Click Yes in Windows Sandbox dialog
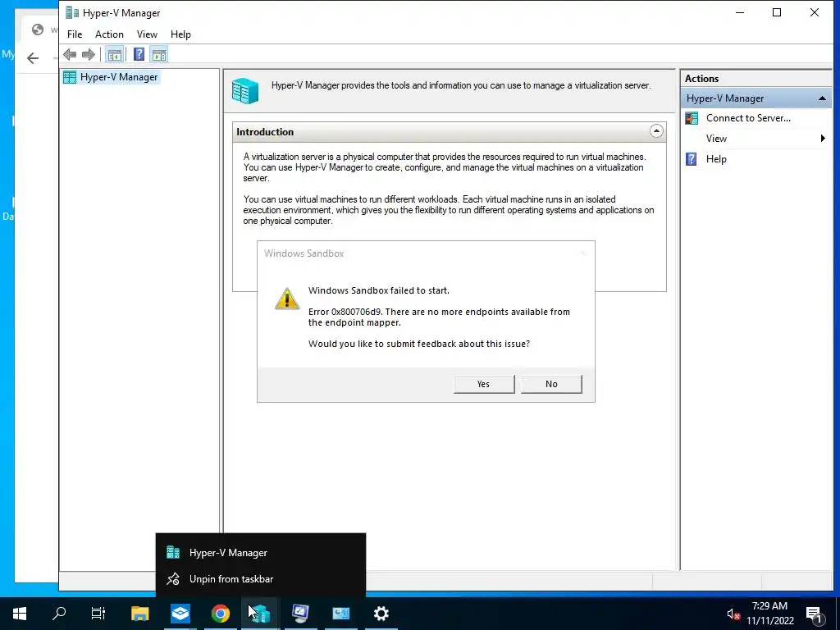This screenshot has width=840, height=630. (484, 384)
